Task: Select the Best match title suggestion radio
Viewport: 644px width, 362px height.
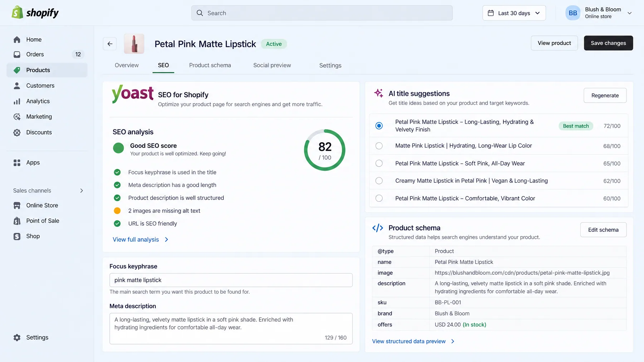Action: pyautogui.click(x=379, y=126)
